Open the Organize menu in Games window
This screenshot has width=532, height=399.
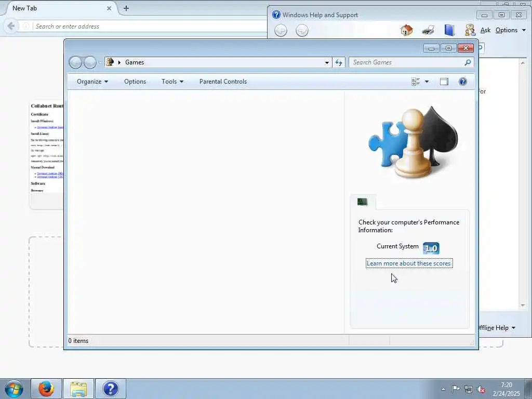coord(92,82)
